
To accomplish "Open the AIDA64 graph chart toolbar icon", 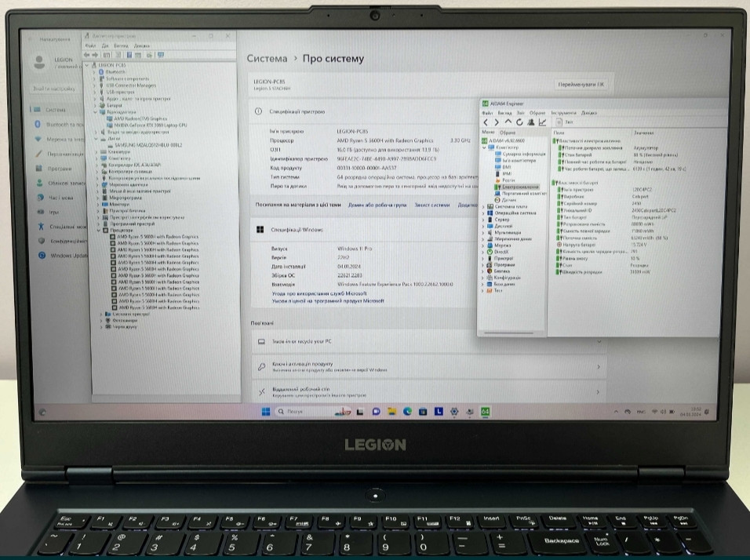I will (542, 122).
